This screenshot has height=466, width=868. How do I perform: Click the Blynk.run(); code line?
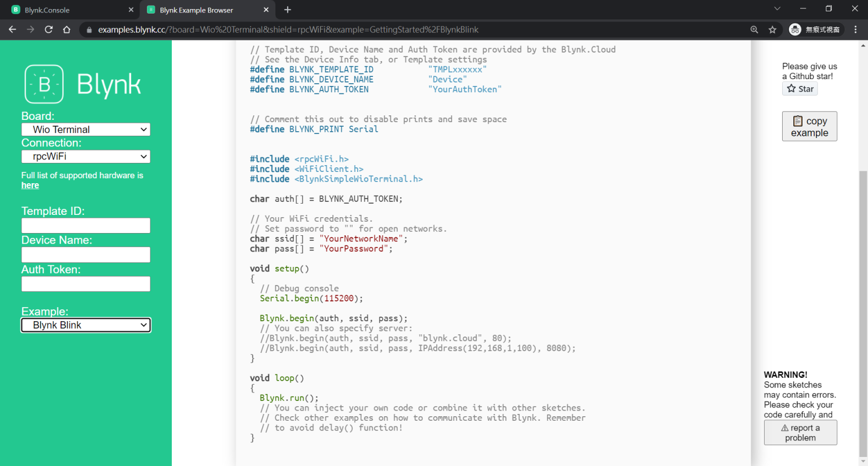point(289,398)
